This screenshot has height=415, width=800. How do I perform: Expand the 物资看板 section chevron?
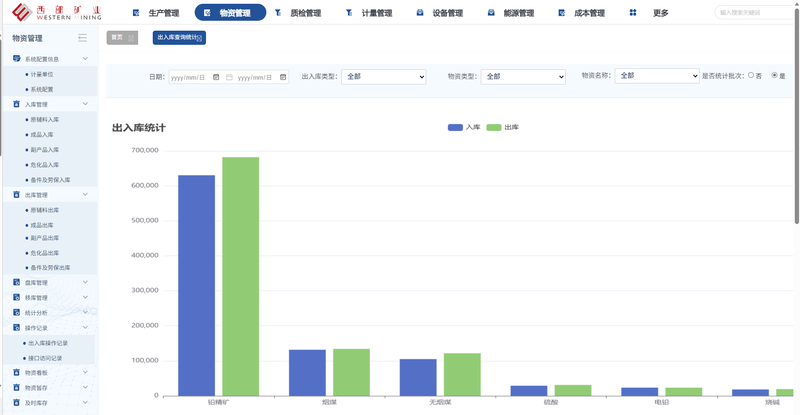(85, 372)
